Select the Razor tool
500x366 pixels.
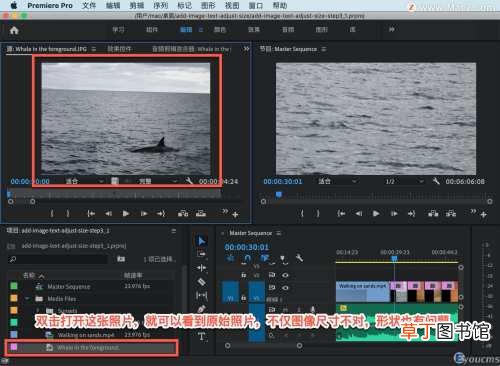point(201,282)
